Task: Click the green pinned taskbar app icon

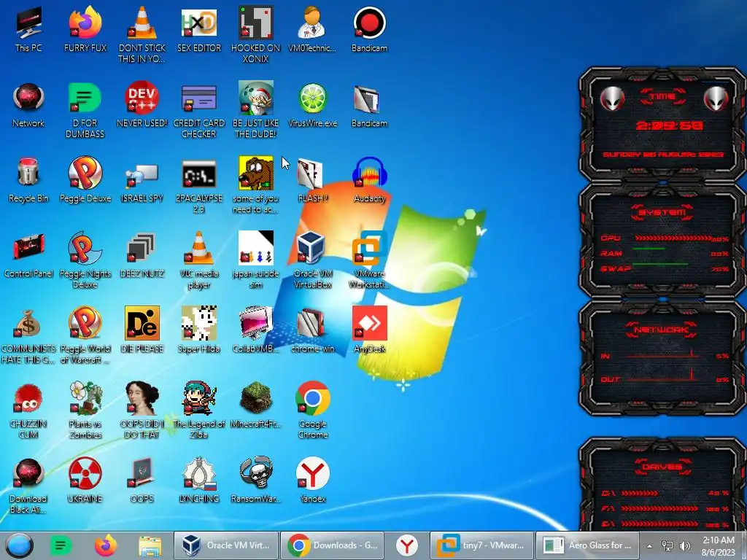Action: pos(61,546)
